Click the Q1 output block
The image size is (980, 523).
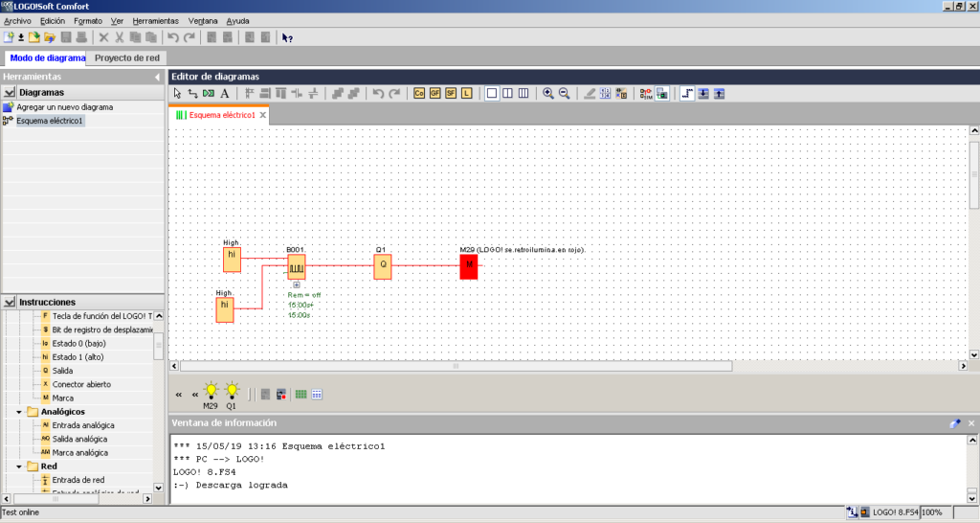coord(383,266)
